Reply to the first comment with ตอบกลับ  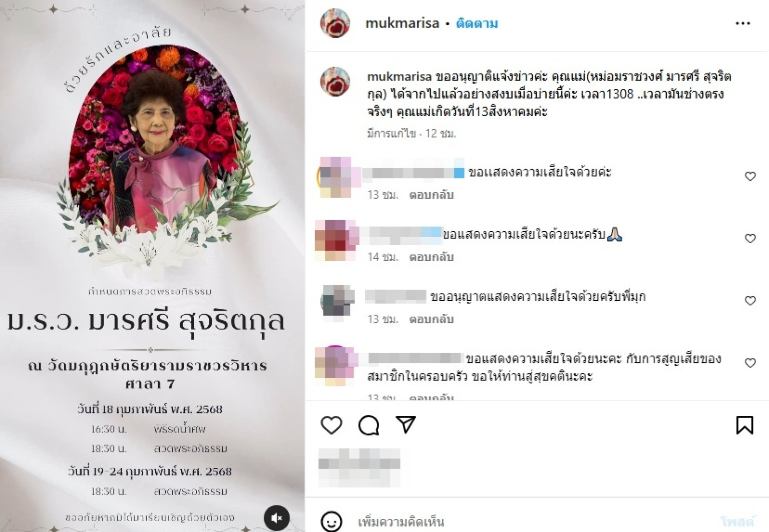tap(431, 195)
